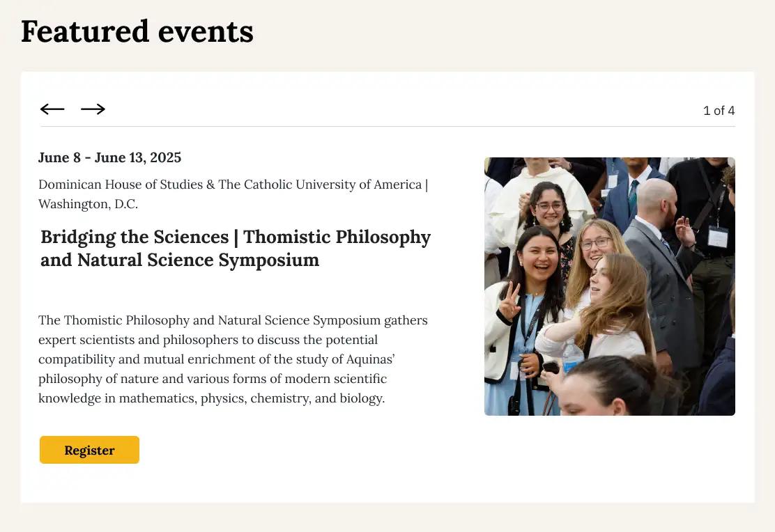The width and height of the screenshot is (775, 532).
Task: Click the '1 of 4' slide counter
Action: (719, 110)
